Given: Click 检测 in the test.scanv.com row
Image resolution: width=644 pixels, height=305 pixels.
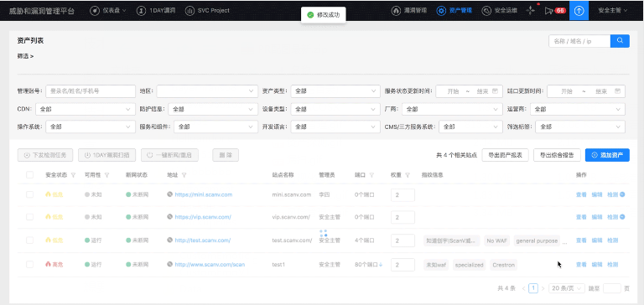Looking at the screenshot, I should [x=612, y=240].
